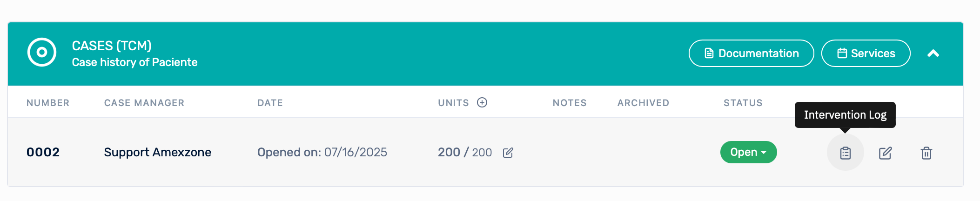Click the plus icon beside UNITS
This screenshot has height=201, width=980.
click(482, 102)
